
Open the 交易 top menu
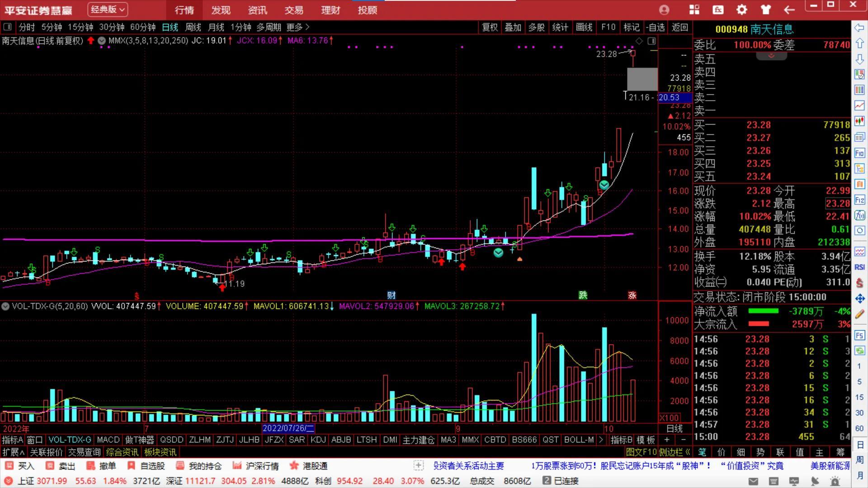[294, 10]
